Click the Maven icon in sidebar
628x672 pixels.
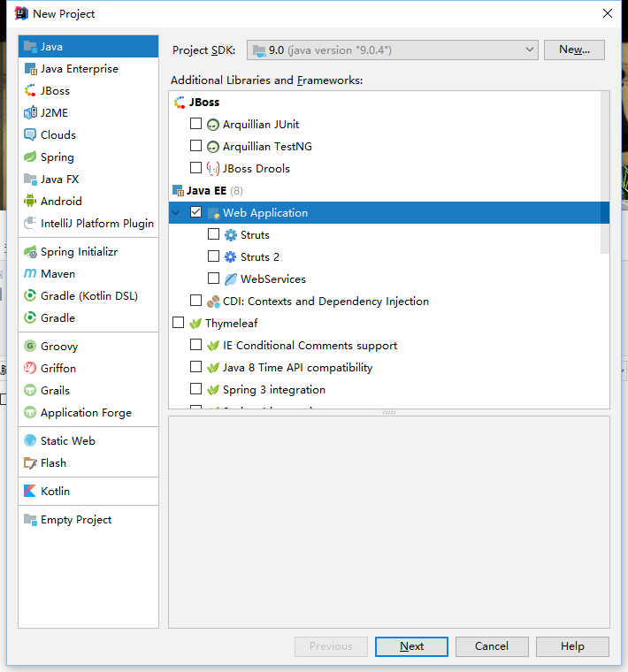tap(31, 274)
